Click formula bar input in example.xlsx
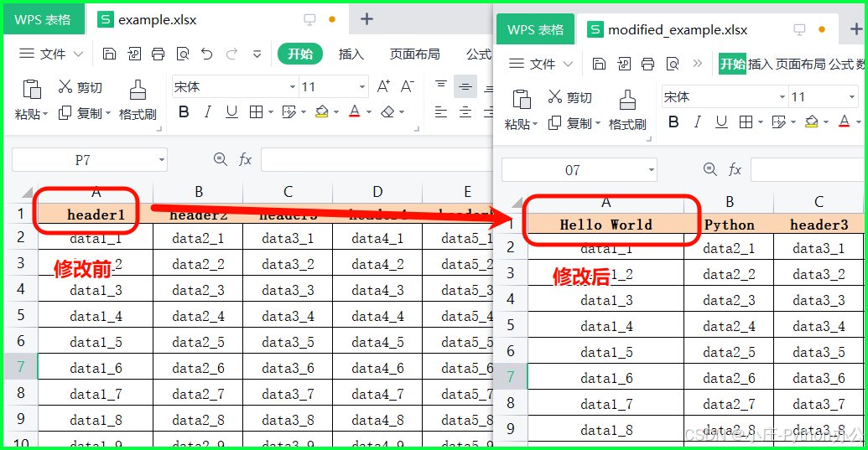The height and width of the screenshot is (450, 868). tap(377, 160)
